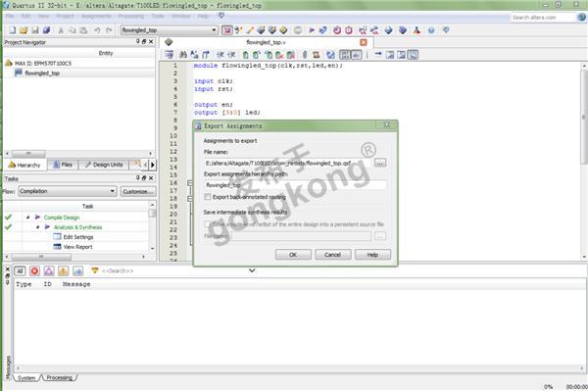Viewport: 588px width, 391px height.
Task: Click the hierarchy path input field
Action: click(x=295, y=185)
